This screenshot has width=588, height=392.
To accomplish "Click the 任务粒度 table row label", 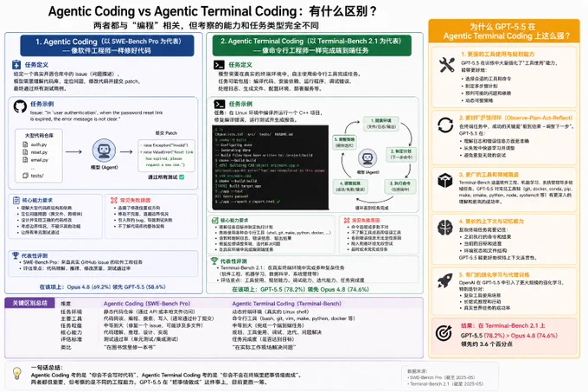I will pos(71,325).
